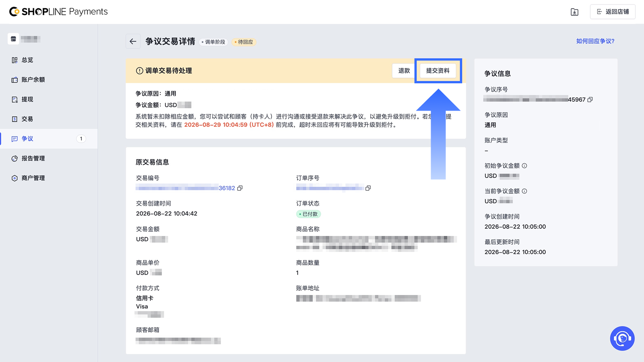Screen dimensions: 644x362
Task: Click the 争议交易详情 page title
Action: tap(170, 42)
